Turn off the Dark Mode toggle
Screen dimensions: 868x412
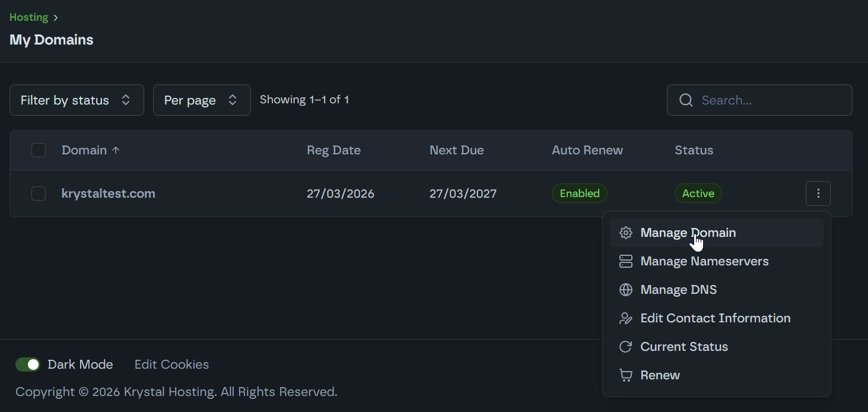pyautogui.click(x=28, y=365)
